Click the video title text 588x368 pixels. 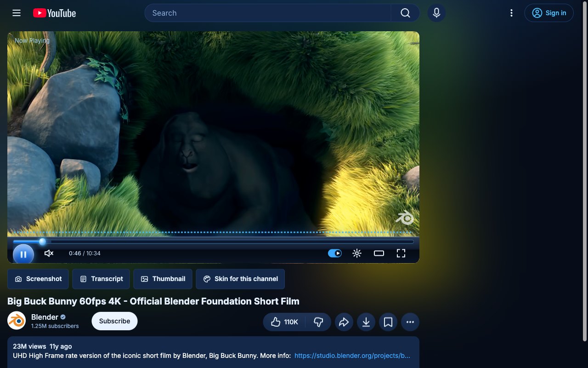[153, 301]
